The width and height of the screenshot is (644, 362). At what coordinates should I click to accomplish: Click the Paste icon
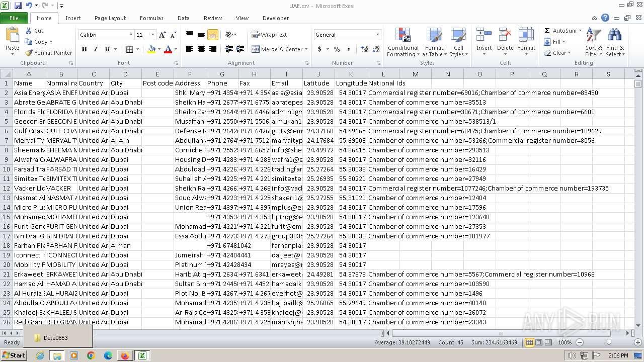click(12, 35)
